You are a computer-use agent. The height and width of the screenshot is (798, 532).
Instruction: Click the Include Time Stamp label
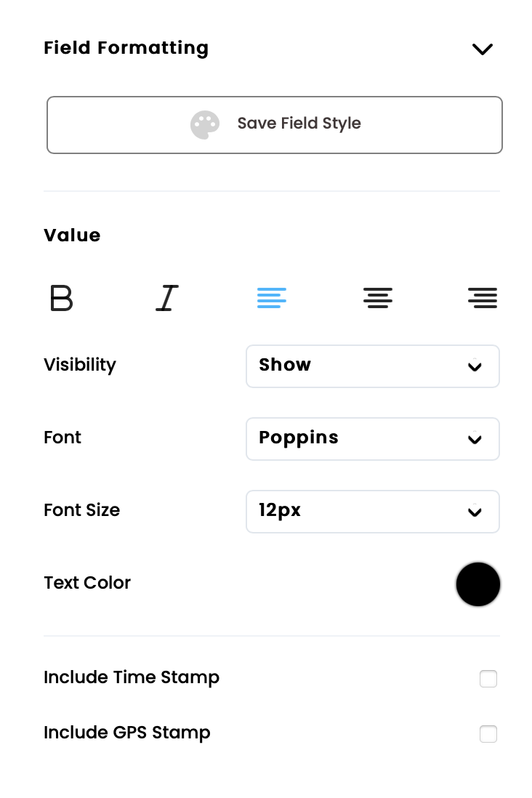click(x=132, y=677)
